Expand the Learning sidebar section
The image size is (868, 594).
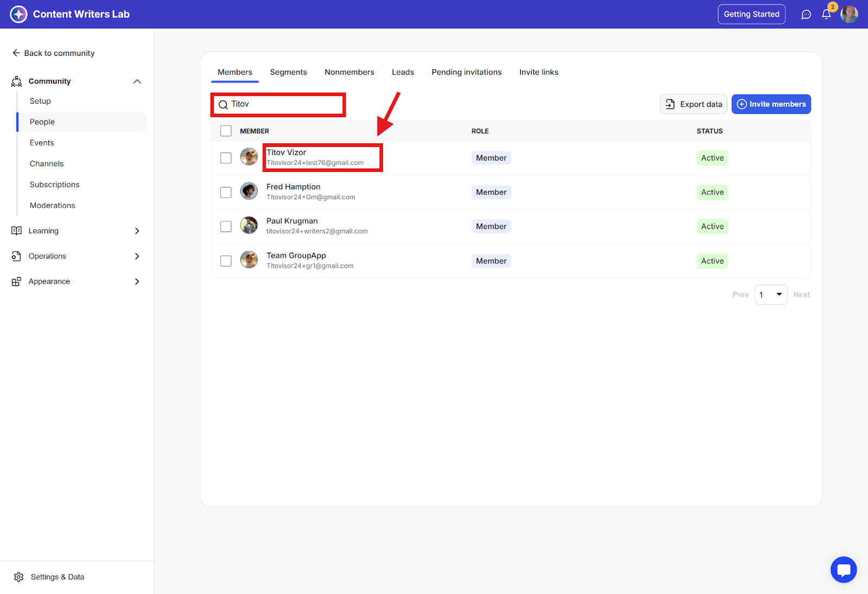click(x=137, y=231)
